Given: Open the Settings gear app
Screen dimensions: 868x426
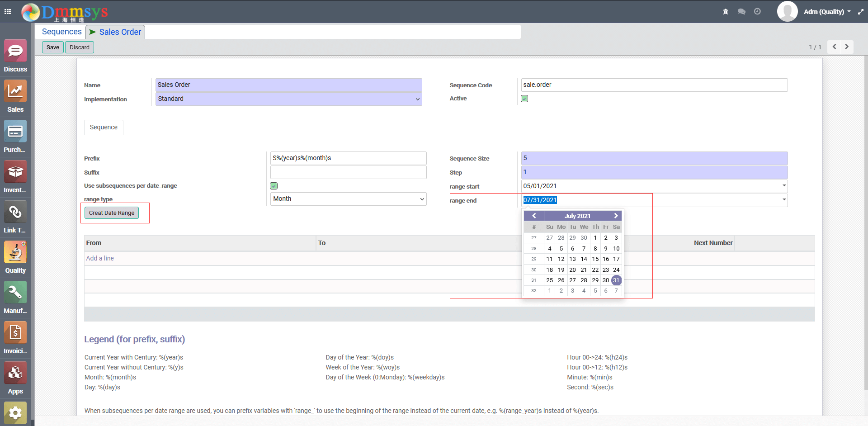Looking at the screenshot, I should [x=15, y=412].
